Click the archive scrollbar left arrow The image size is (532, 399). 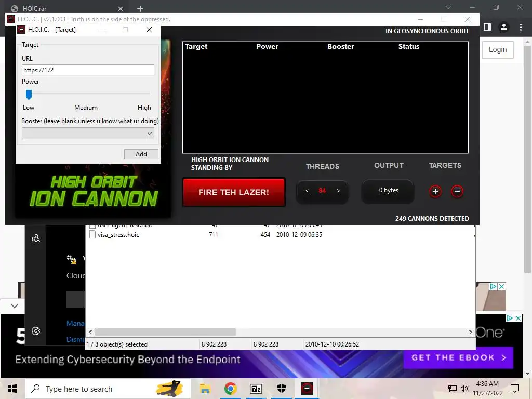click(x=90, y=332)
